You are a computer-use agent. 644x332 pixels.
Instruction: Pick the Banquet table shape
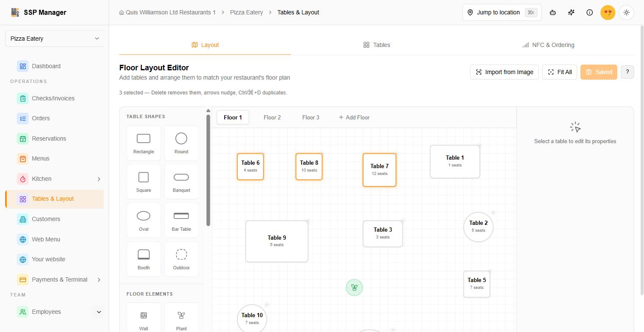pos(181,182)
